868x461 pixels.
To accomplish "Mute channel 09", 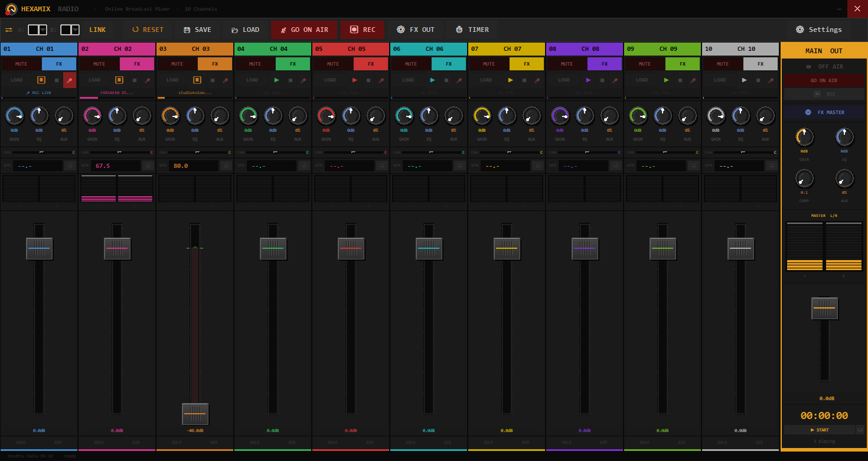I will click(645, 64).
